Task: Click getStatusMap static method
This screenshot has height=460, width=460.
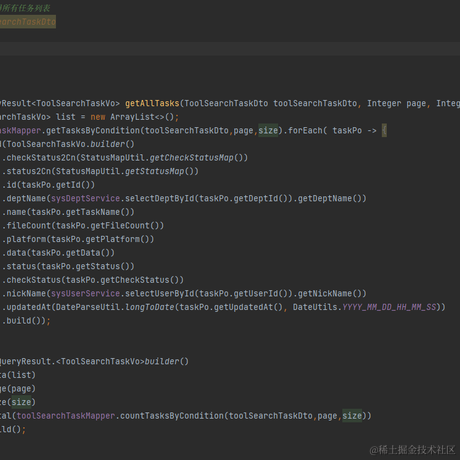Action: [155, 171]
